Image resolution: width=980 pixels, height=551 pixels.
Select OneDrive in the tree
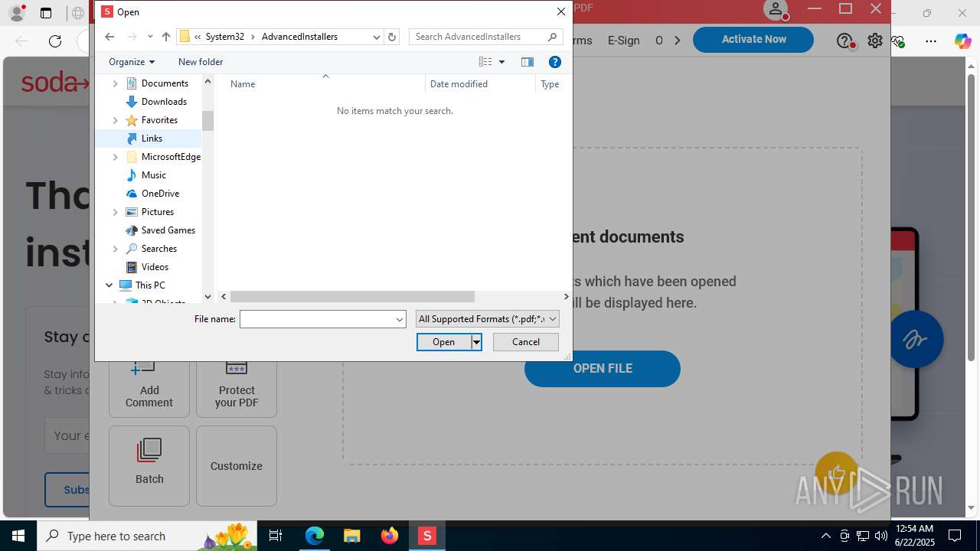pyautogui.click(x=160, y=194)
